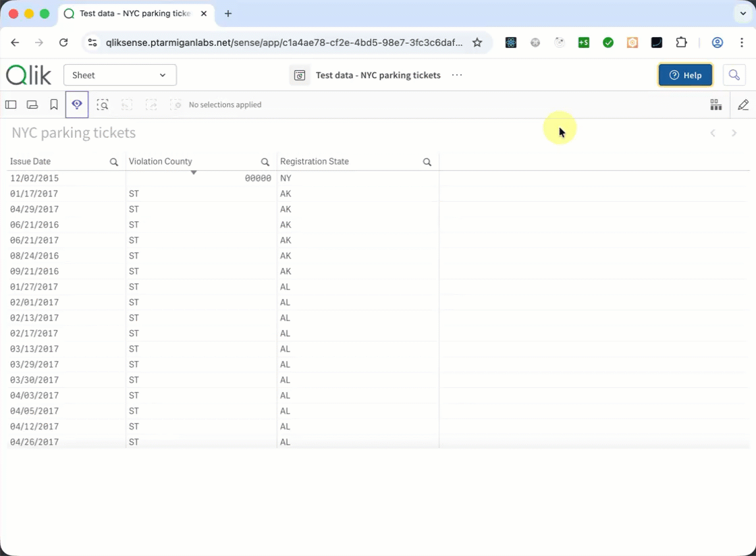Bookmark this page with the star

(x=477, y=43)
